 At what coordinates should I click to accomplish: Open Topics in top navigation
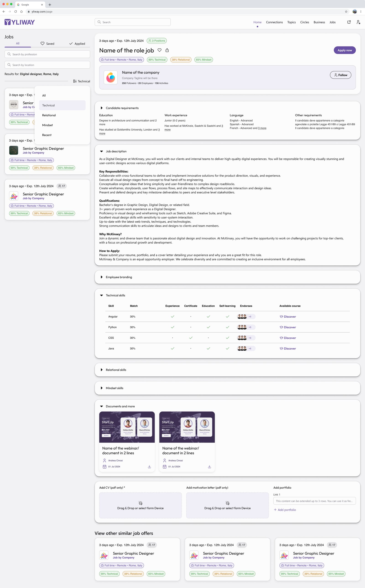(x=291, y=22)
